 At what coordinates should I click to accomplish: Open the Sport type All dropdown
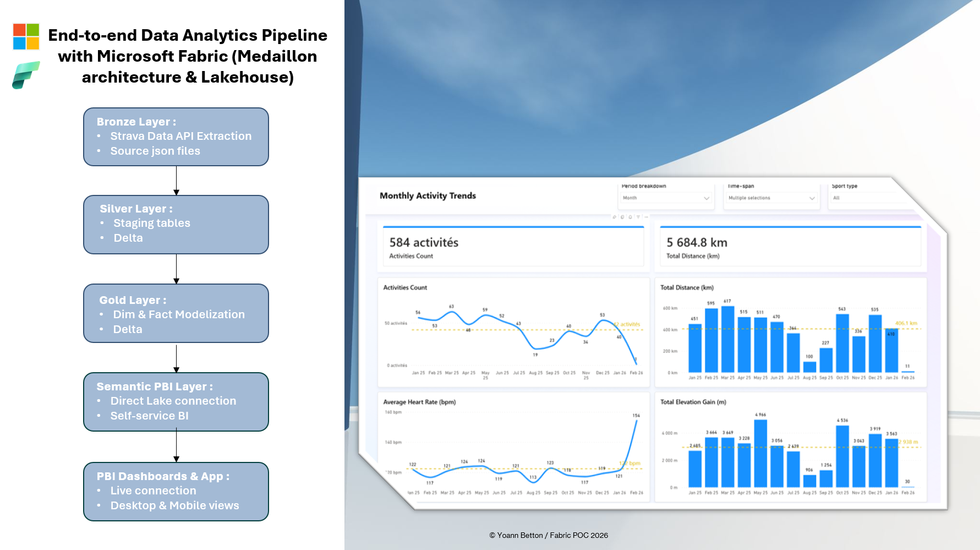click(867, 198)
